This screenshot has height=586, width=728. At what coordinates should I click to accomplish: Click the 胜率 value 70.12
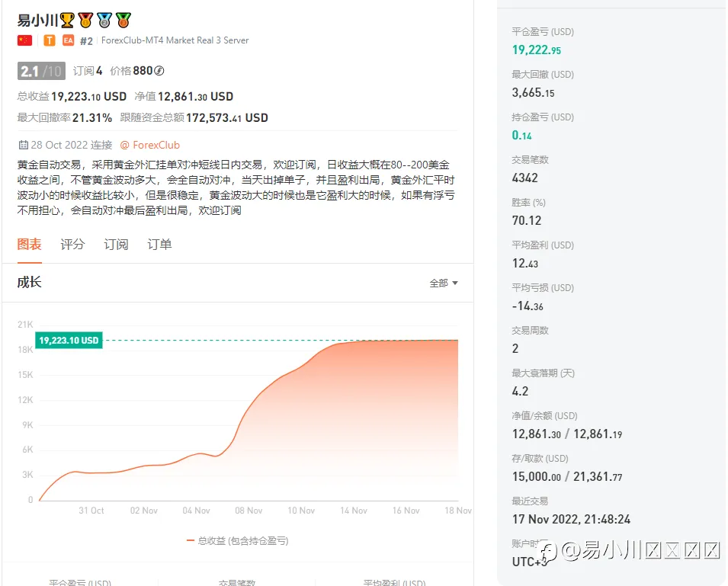click(x=527, y=220)
